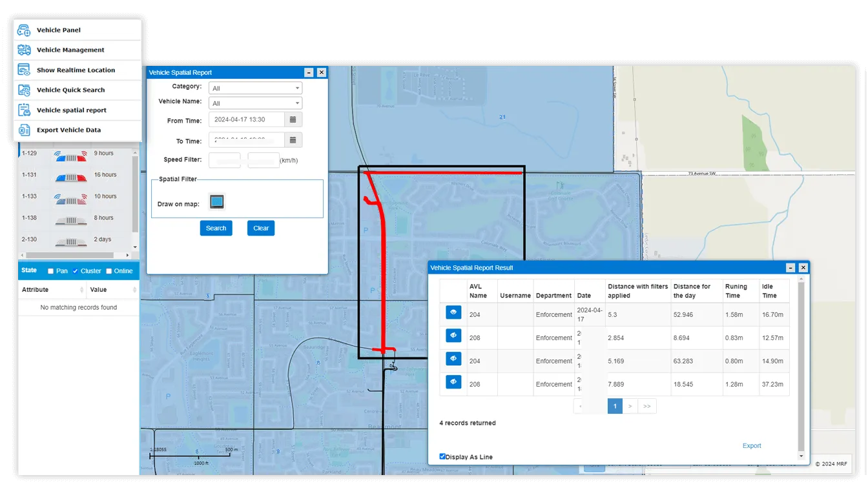Go to results page 1

coord(615,406)
